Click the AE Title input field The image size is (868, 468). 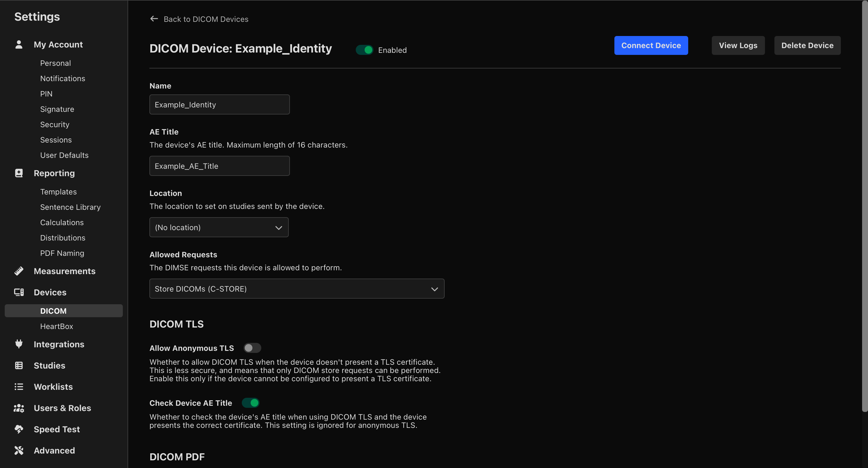point(220,166)
